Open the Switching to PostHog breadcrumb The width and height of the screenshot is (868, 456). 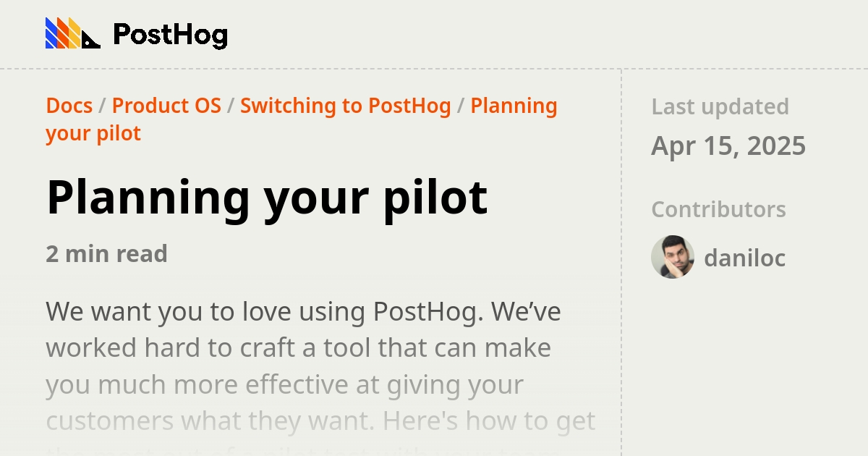click(x=345, y=106)
